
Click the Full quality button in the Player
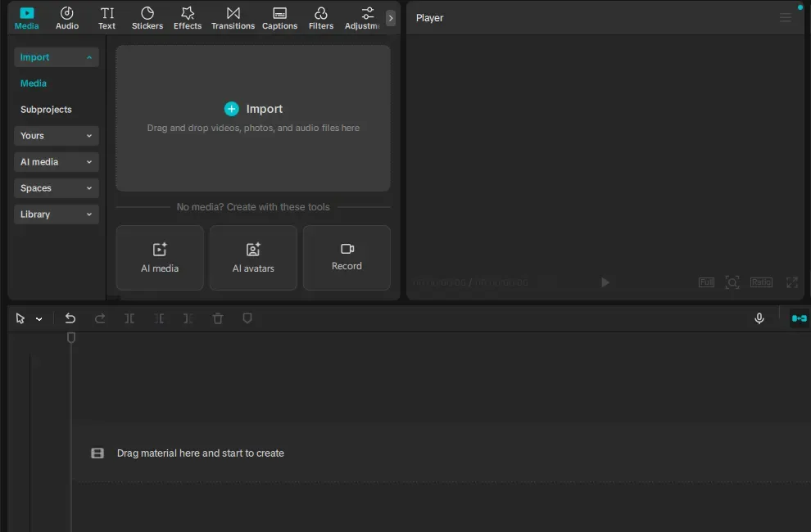[x=706, y=282]
